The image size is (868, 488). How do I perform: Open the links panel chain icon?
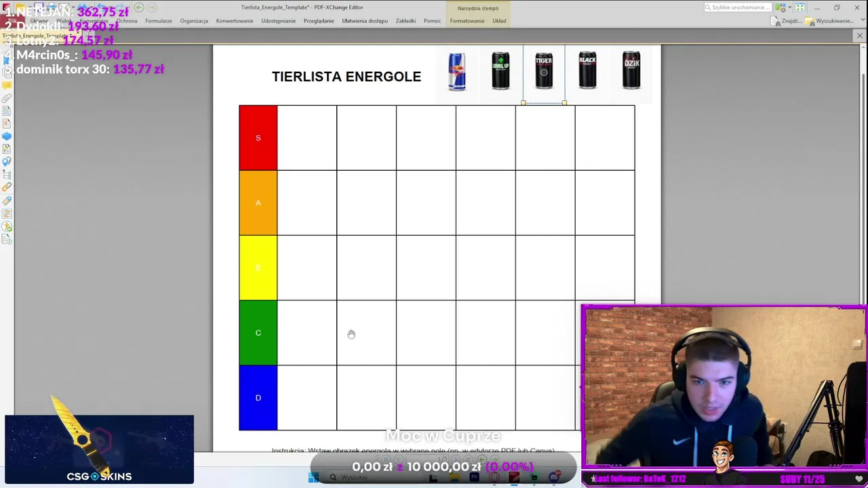[7, 188]
